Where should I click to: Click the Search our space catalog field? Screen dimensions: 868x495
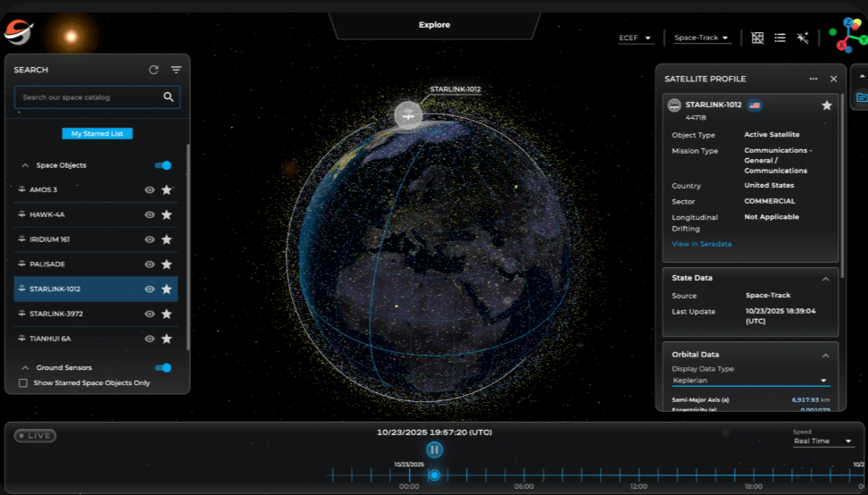[96, 96]
